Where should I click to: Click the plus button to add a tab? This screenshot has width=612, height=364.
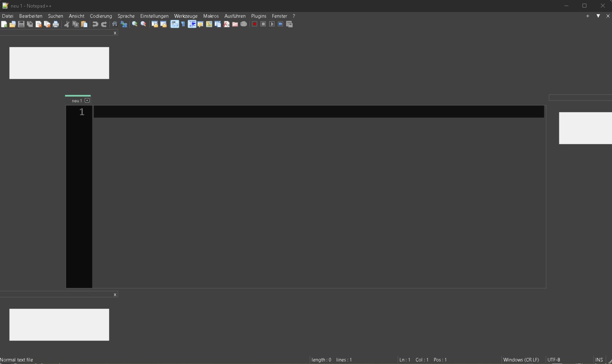[x=587, y=16]
